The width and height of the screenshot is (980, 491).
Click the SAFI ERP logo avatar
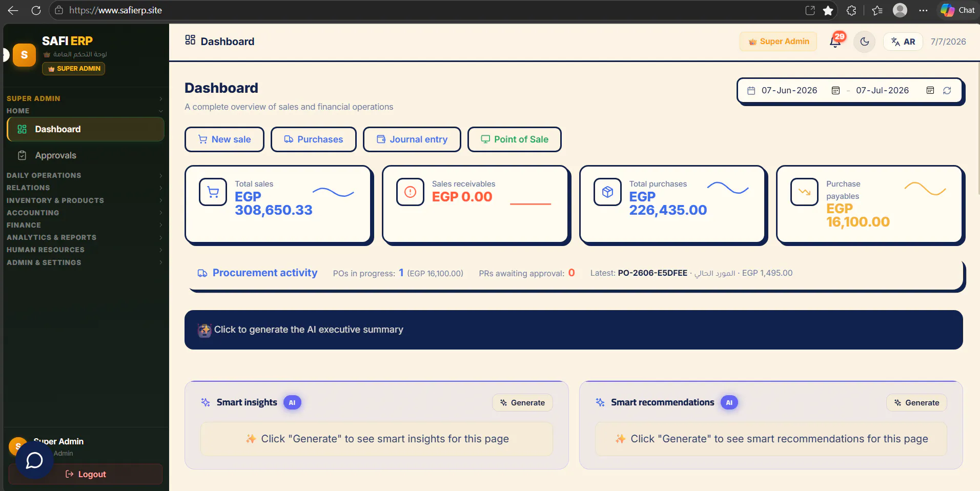coord(24,55)
